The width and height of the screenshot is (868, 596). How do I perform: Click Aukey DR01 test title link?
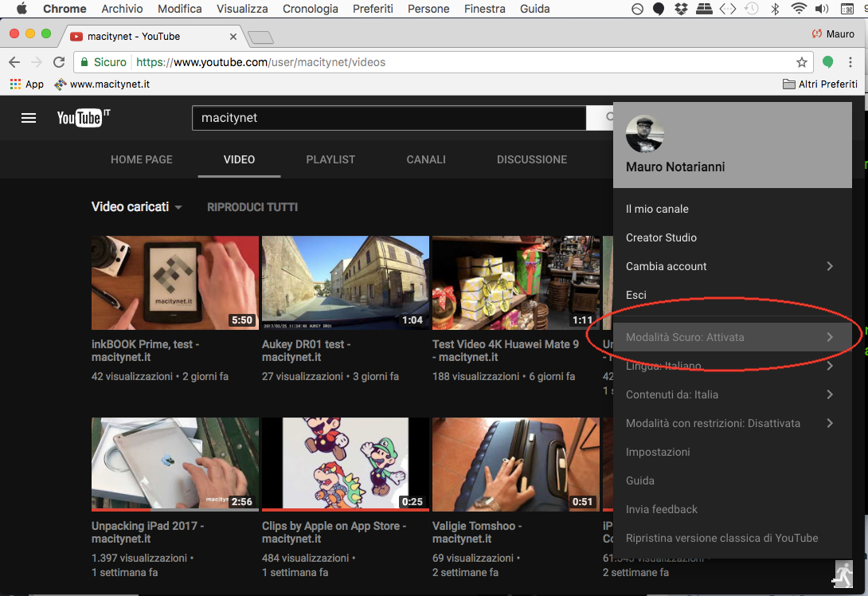click(x=306, y=351)
